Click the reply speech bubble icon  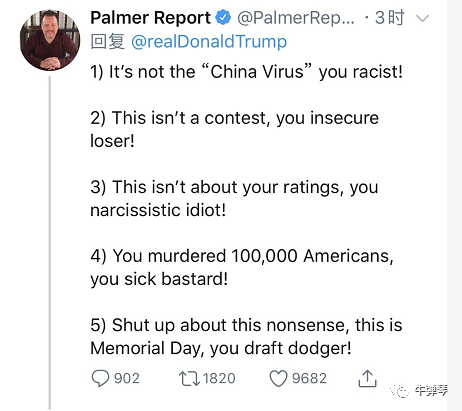(100, 378)
